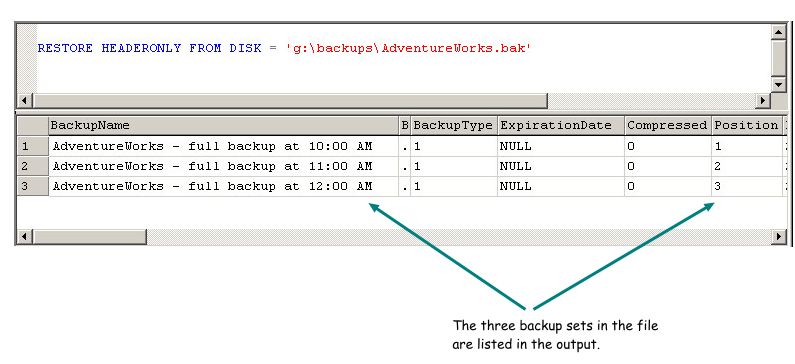
Task: Click the red backup file path string
Action: pos(409,49)
